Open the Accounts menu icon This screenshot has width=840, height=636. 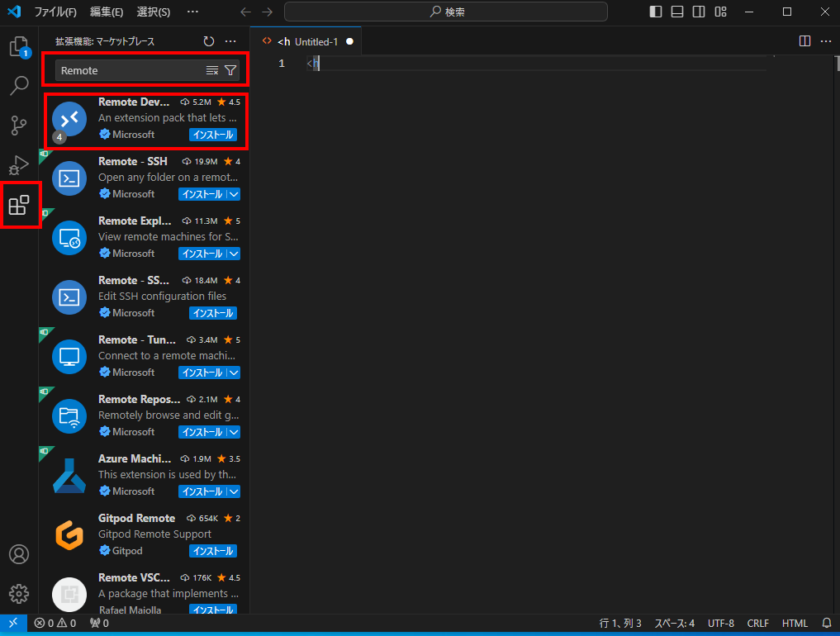click(19, 554)
